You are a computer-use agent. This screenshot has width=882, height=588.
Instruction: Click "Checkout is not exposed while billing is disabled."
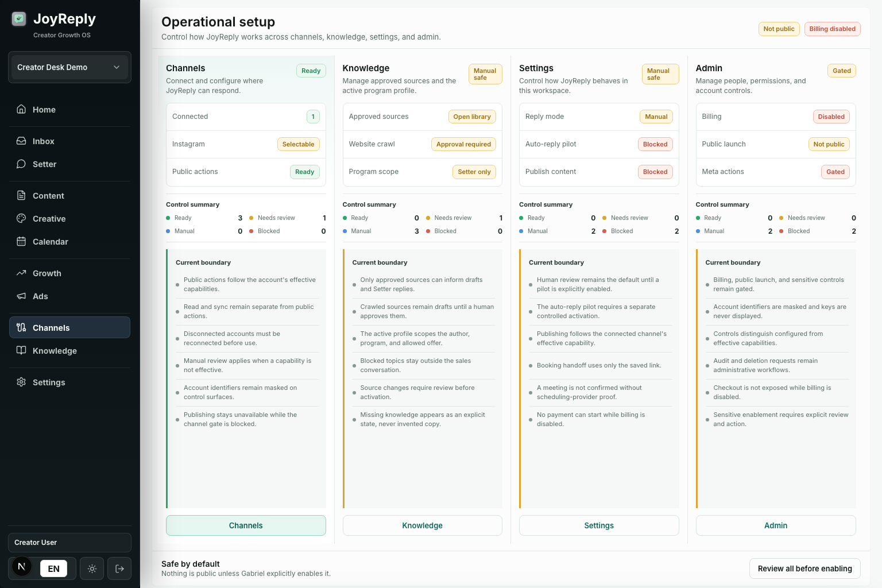point(772,392)
